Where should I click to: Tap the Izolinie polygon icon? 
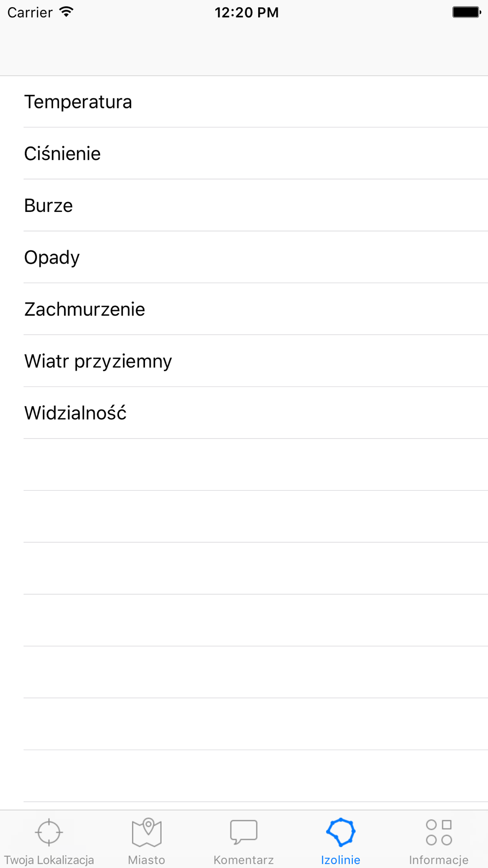[x=341, y=832]
